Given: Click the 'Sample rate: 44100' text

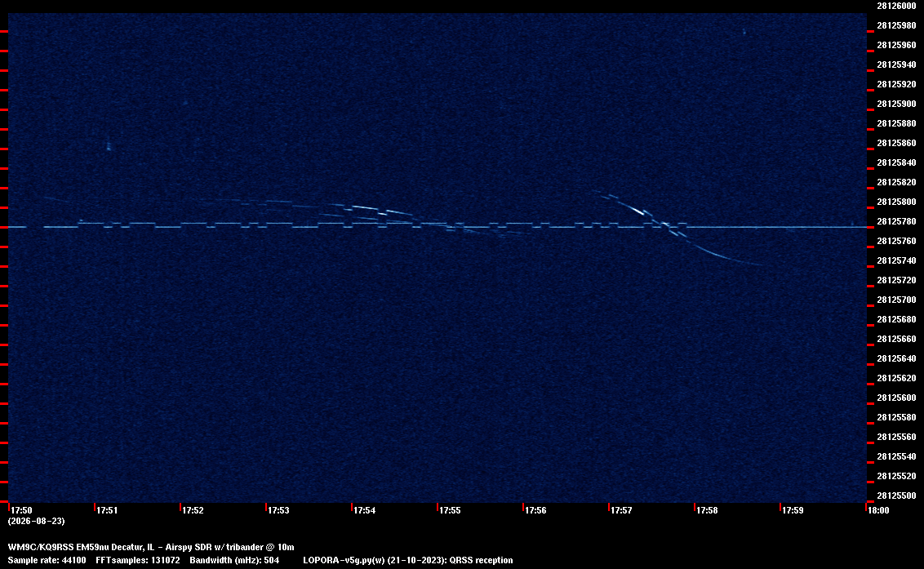Looking at the screenshot, I should pos(47,560).
